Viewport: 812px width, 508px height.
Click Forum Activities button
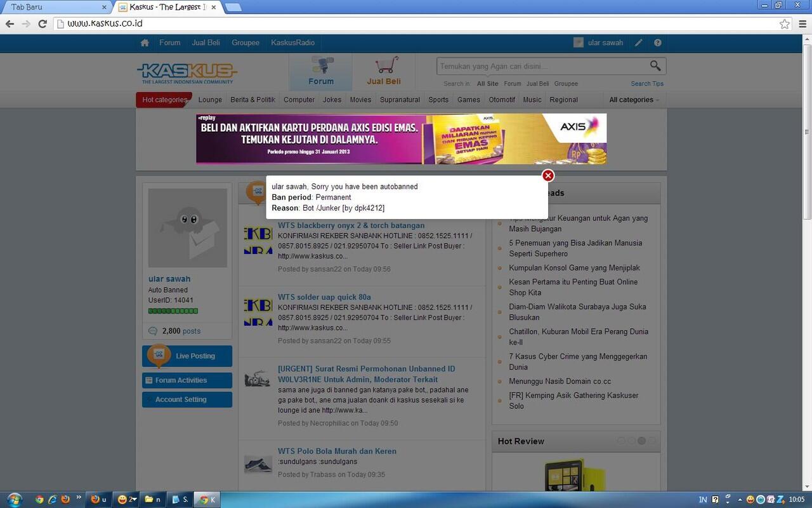click(x=187, y=380)
